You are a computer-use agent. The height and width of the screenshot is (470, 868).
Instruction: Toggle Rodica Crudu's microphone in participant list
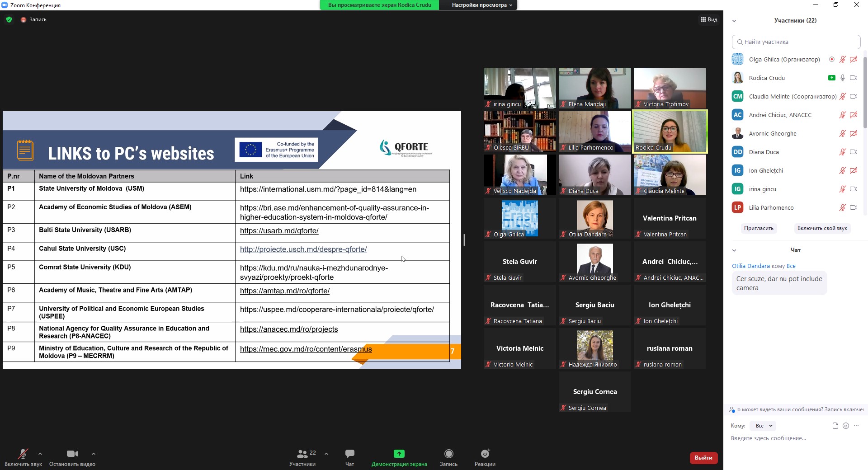pos(842,78)
